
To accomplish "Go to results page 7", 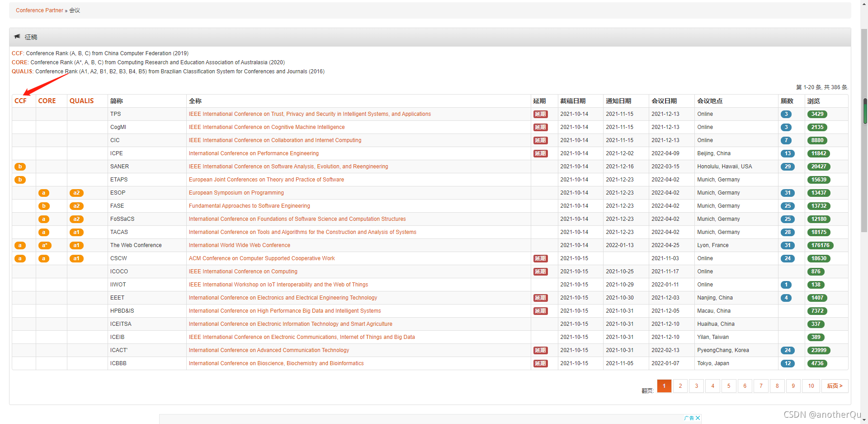I will 761,386.
